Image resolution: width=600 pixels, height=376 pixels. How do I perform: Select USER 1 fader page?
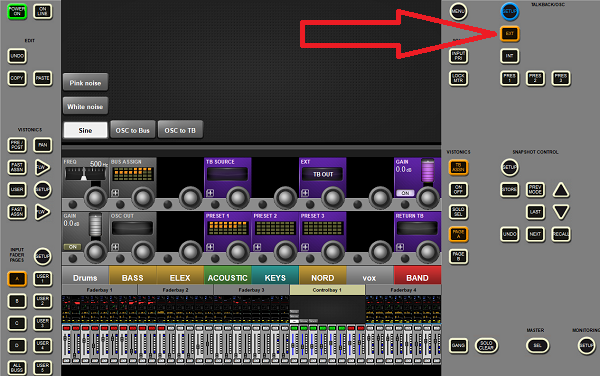click(42, 278)
